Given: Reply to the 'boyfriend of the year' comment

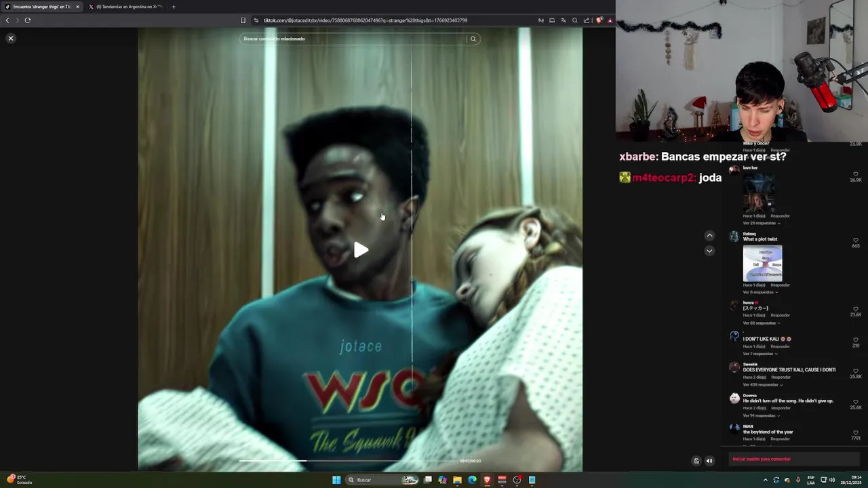Looking at the screenshot, I should click(780, 439).
